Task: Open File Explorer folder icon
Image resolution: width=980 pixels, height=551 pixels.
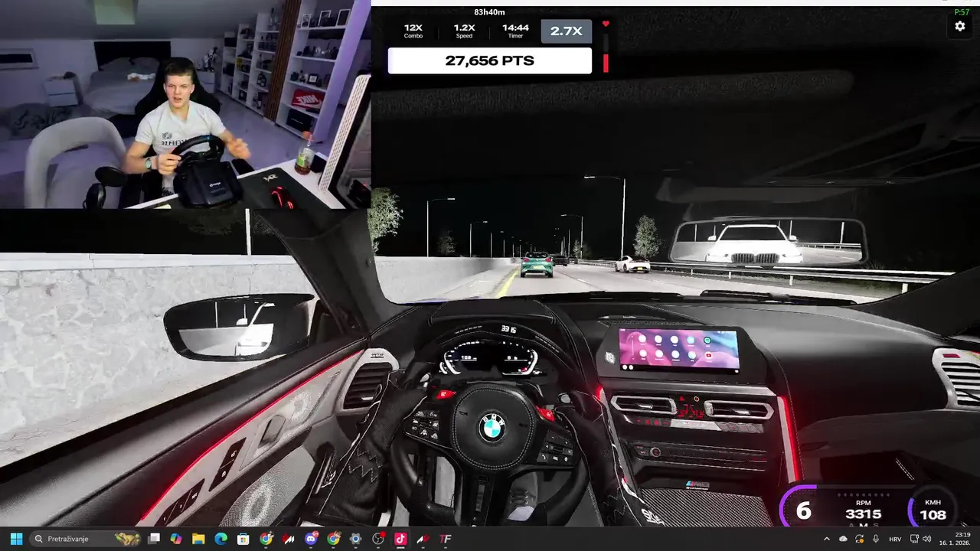Action: 198,539
